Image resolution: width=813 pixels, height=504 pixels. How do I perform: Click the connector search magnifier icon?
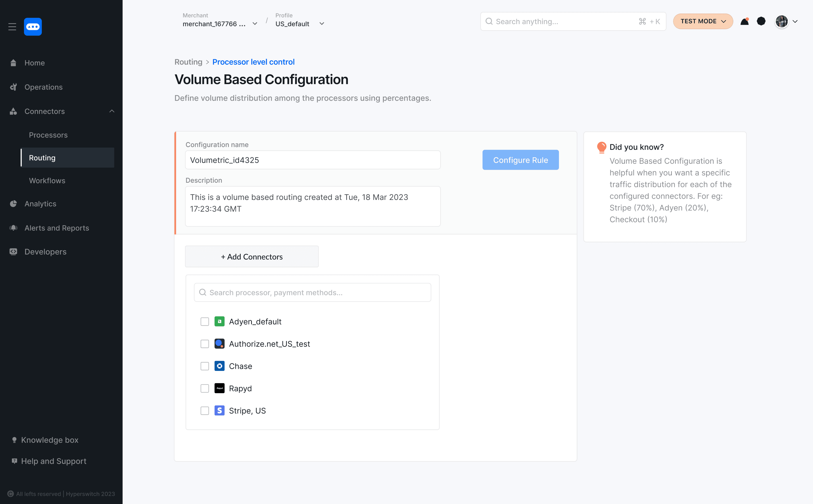pyautogui.click(x=202, y=292)
